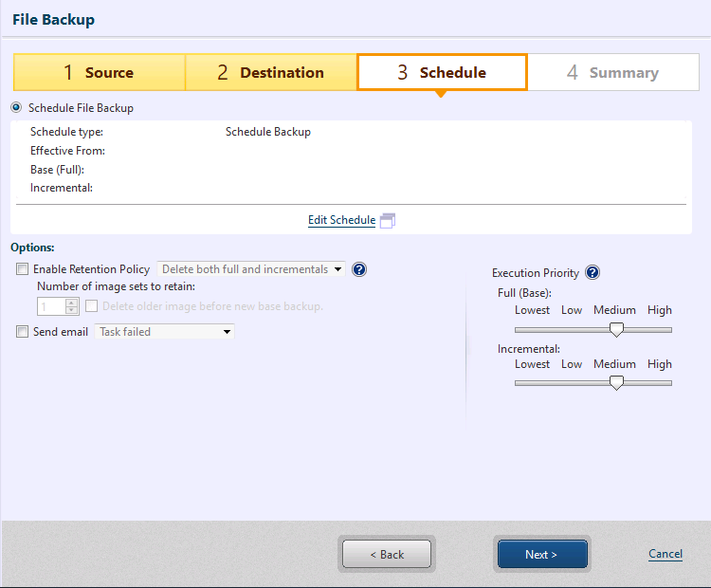Click the Full (Base) priority slider handle
The height and width of the screenshot is (588, 711).
point(616,330)
